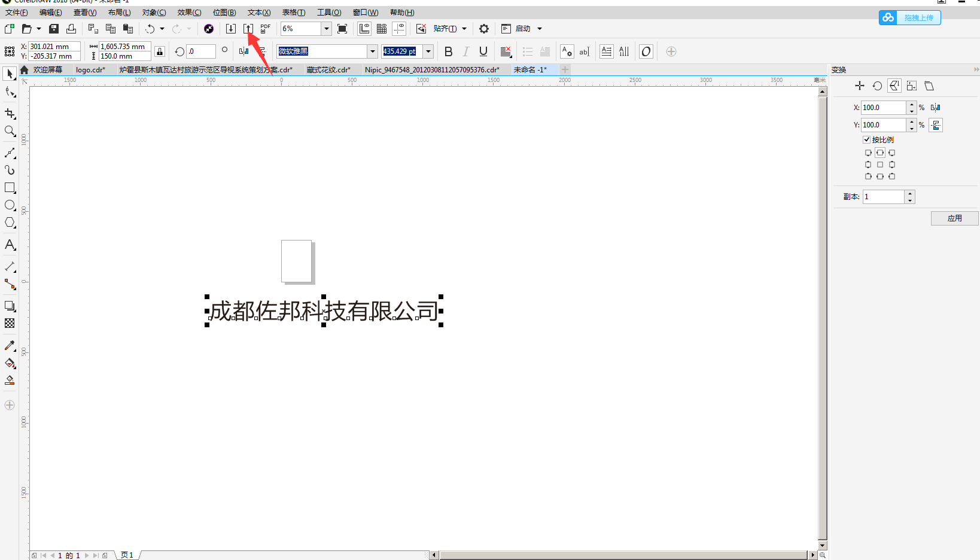Click the 应用 apply button
Screen dimensions: 980x560
coord(954,218)
